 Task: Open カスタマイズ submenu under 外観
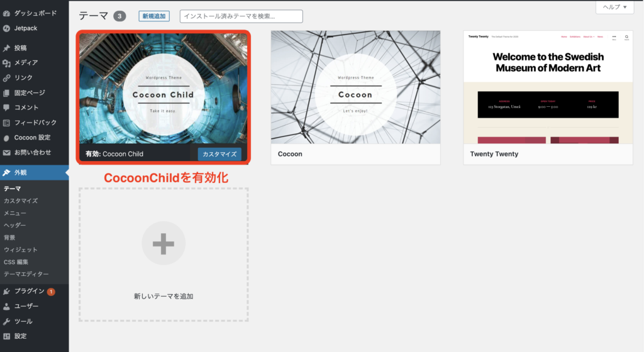tap(21, 201)
